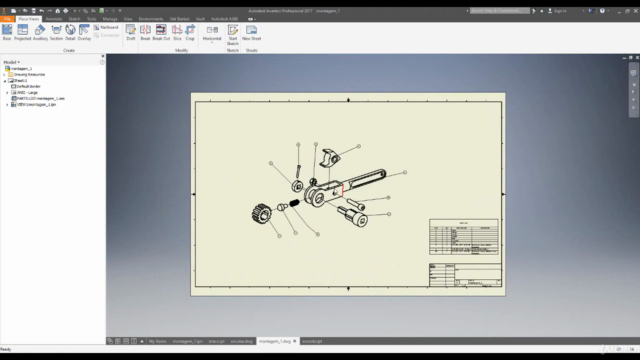This screenshot has width=640, height=360.
Task: Switch to the My Home document tab
Action: pyautogui.click(x=158, y=341)
